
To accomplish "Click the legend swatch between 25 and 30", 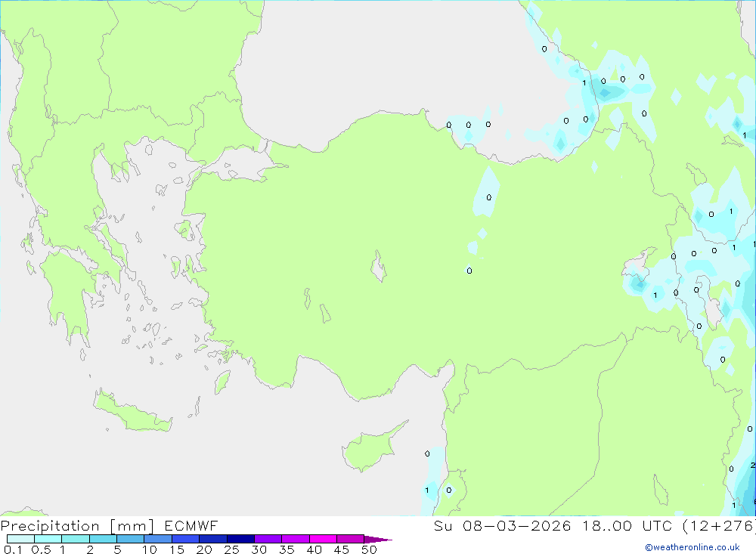I will 240,539.
